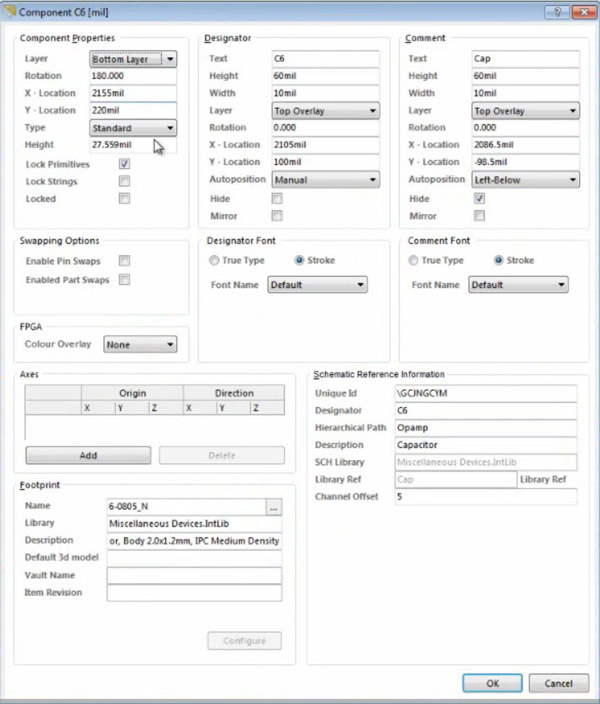Click the OK button
This screenshot has height=704, width=600.
pyautogui.click(x=492, y=683)
